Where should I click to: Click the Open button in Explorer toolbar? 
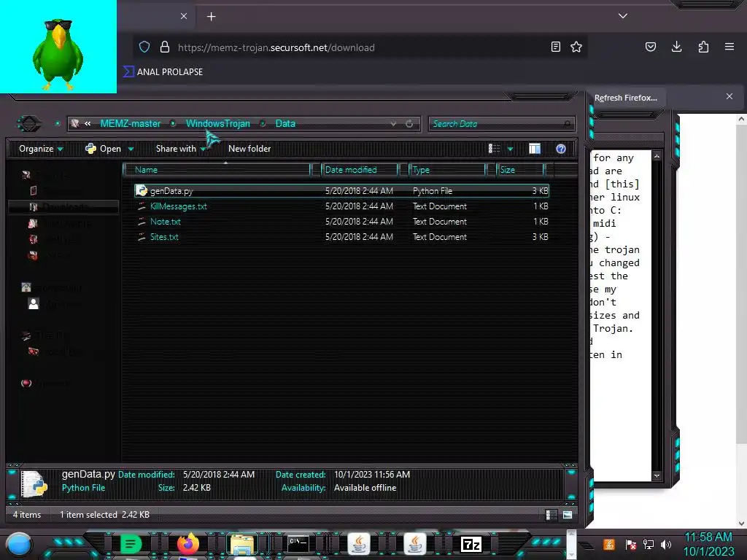click(104, 149)
